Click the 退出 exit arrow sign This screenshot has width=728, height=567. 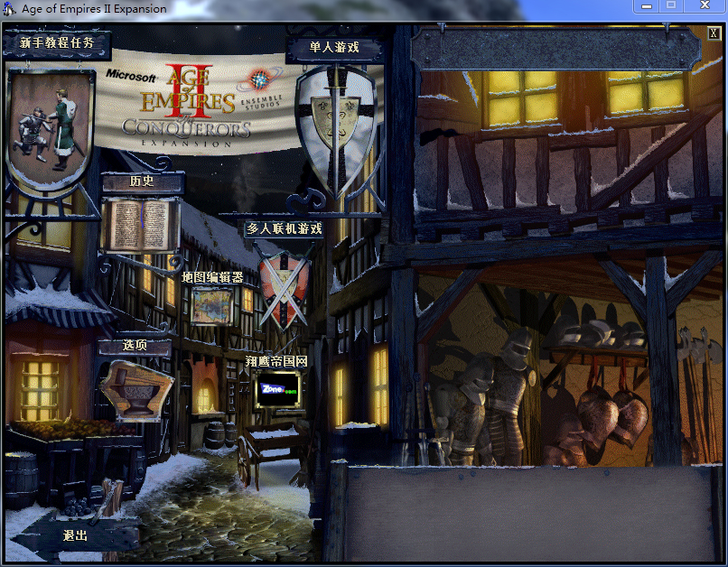pos(74,536)
